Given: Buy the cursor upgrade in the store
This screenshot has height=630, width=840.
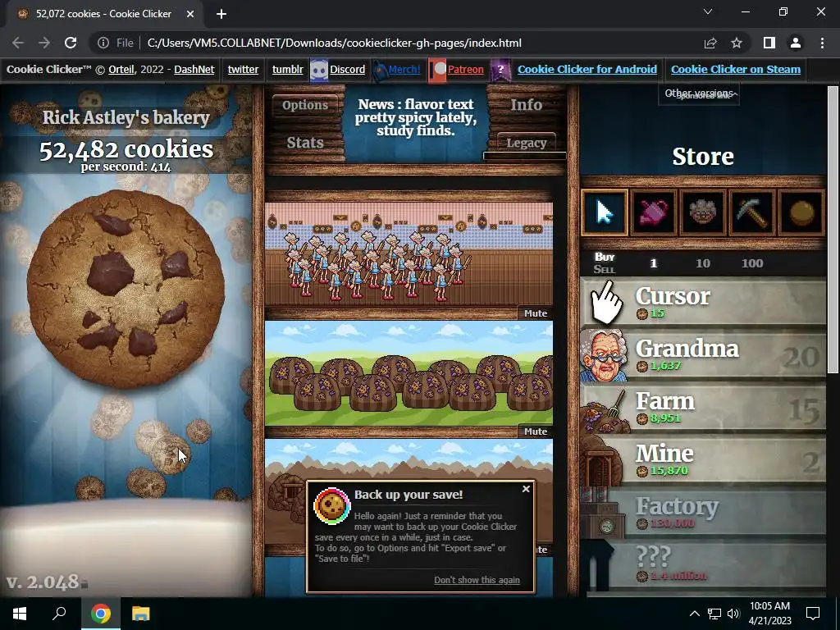Looking at the screenshot, I should [605, 212].
